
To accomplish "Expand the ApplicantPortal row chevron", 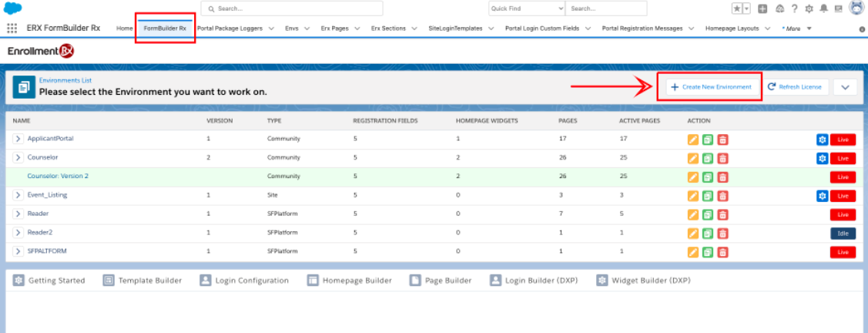I will (18, 139).
